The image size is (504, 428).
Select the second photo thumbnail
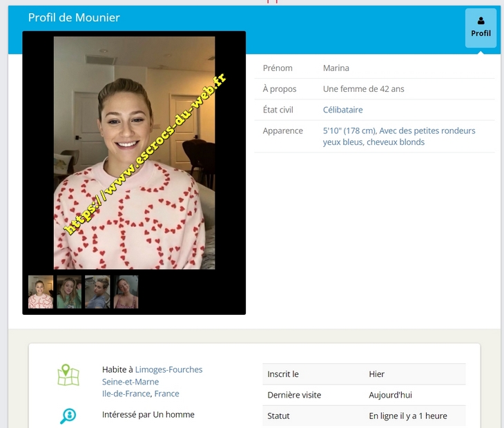point(69,292)
